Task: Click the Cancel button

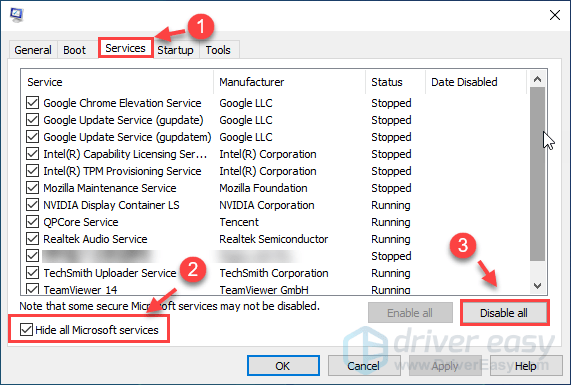Action: pyautogui.click(x=363, y=366)
